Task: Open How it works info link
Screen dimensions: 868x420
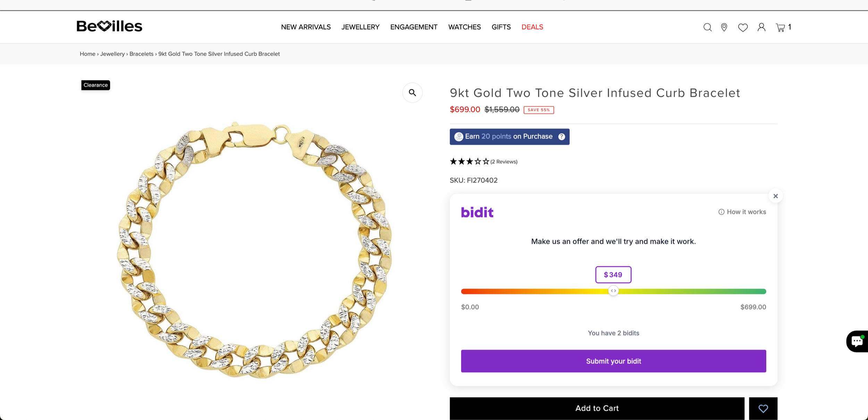Action: tap(742, 212)
